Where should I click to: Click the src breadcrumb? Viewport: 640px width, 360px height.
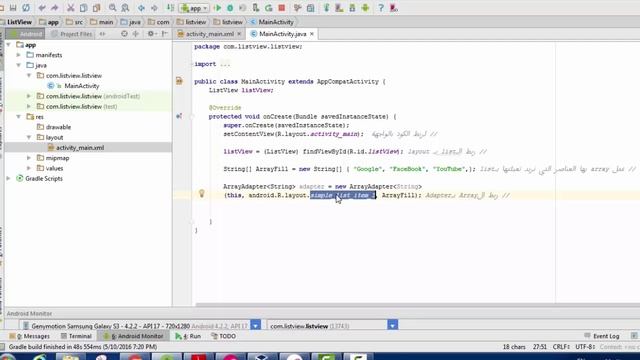(x=74, y=22)
